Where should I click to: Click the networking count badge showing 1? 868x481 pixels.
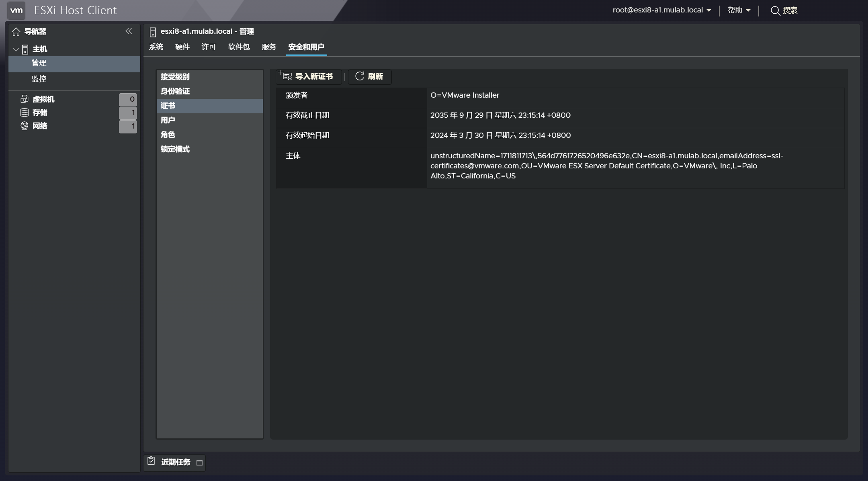128,127
